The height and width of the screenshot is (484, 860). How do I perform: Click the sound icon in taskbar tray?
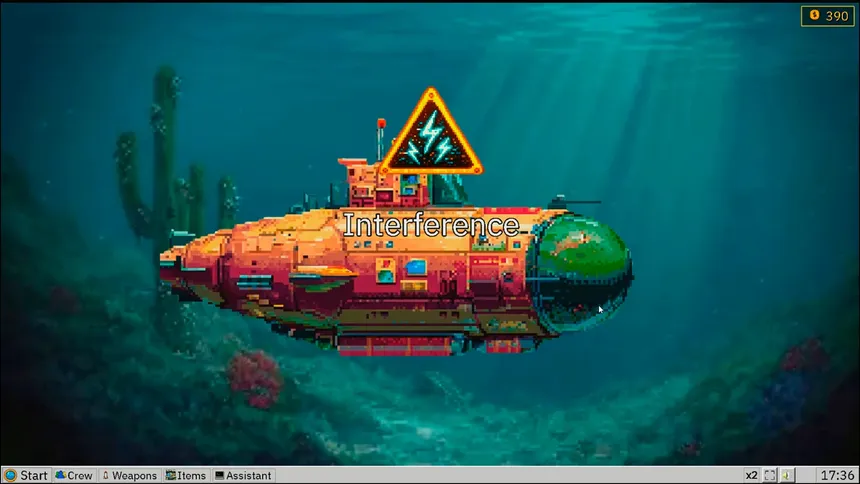tap(787, 475)
